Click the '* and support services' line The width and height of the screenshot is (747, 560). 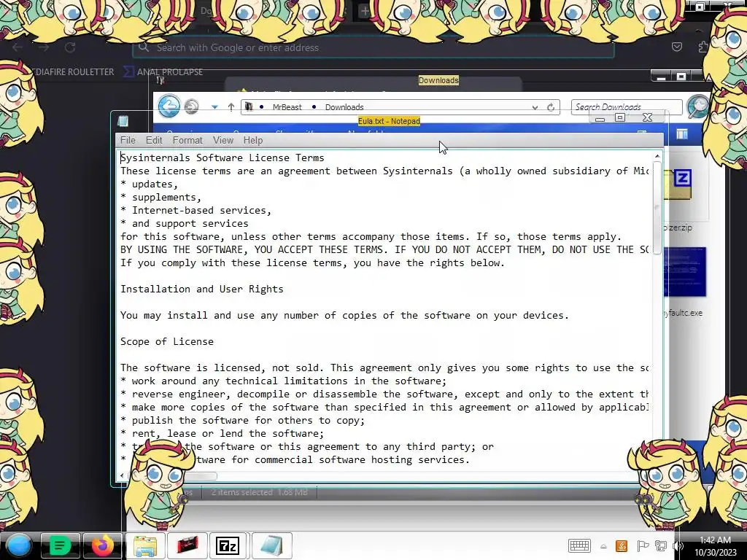pos(184,223)
